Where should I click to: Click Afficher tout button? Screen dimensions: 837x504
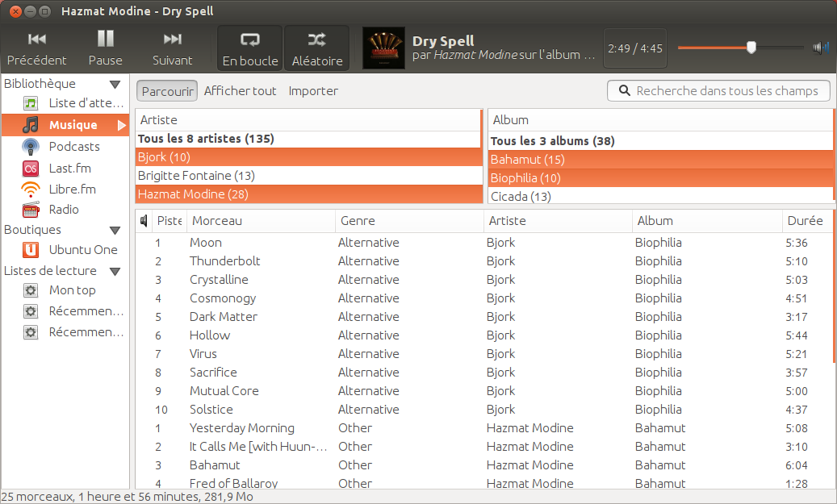coord(241,90)
